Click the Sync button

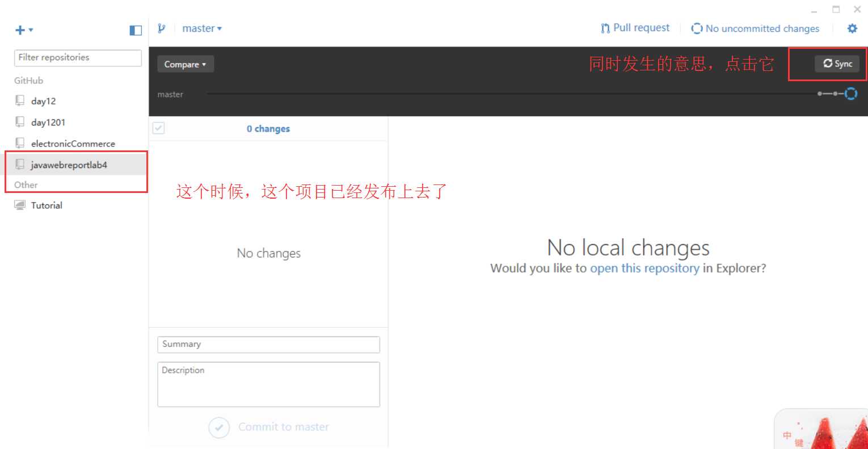[837, 64]
